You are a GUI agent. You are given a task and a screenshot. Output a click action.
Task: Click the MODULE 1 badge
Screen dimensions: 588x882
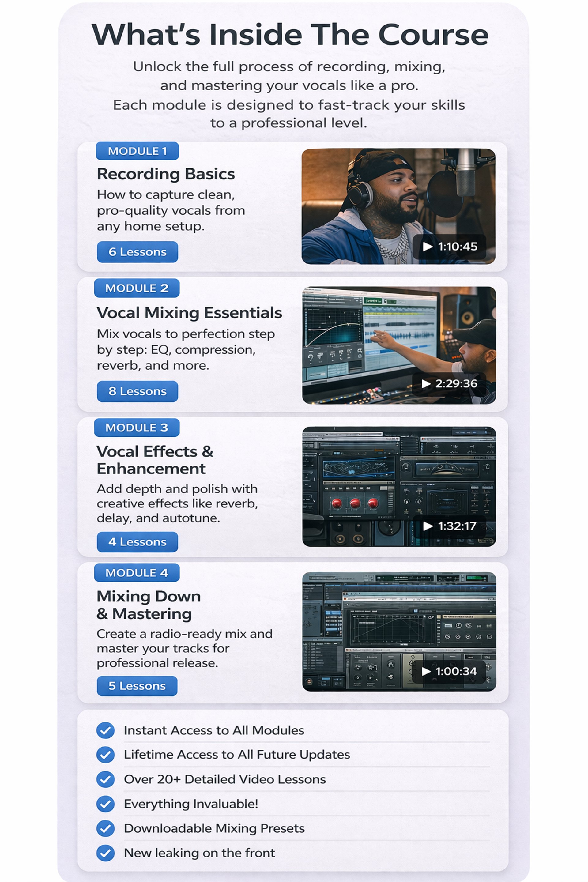click(137, 151)
